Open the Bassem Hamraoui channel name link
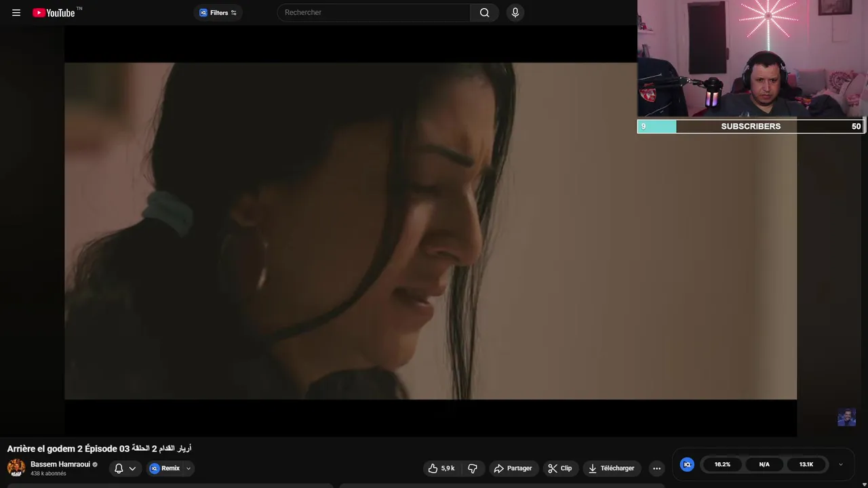The image size is (868, 488). click(60, 464)
